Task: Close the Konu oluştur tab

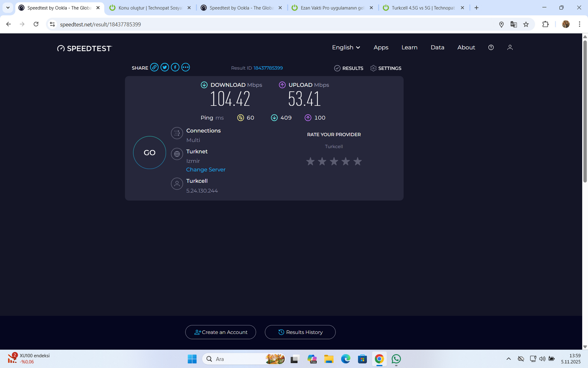Action: (x=189, y=8)
